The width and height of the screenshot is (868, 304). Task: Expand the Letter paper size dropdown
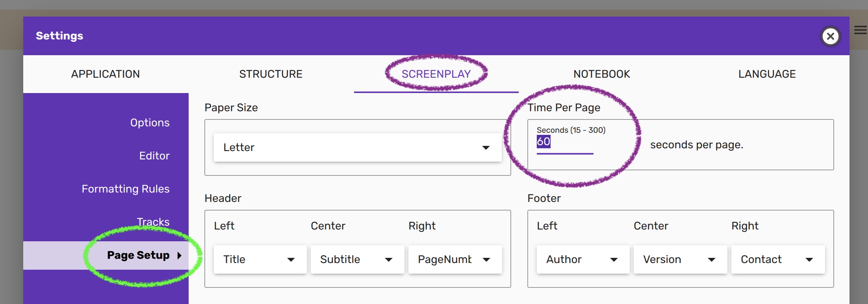click(x=357, y=147)
